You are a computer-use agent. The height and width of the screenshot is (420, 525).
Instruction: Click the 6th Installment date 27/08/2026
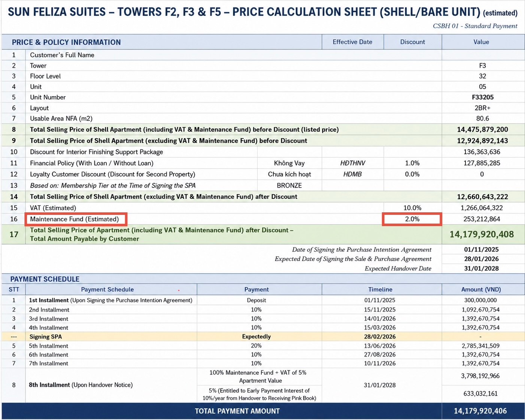pyautogui.click(x=380, y=354)
